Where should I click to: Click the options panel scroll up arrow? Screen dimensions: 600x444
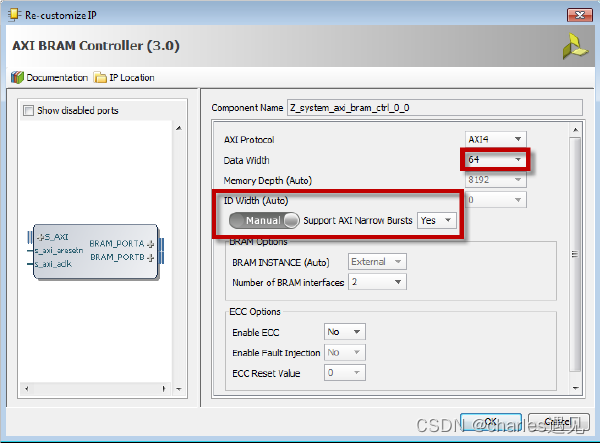point(575,130)
